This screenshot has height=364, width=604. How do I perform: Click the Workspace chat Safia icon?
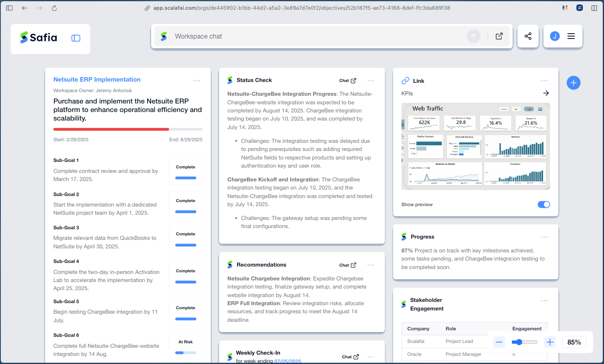pos(164,36)
